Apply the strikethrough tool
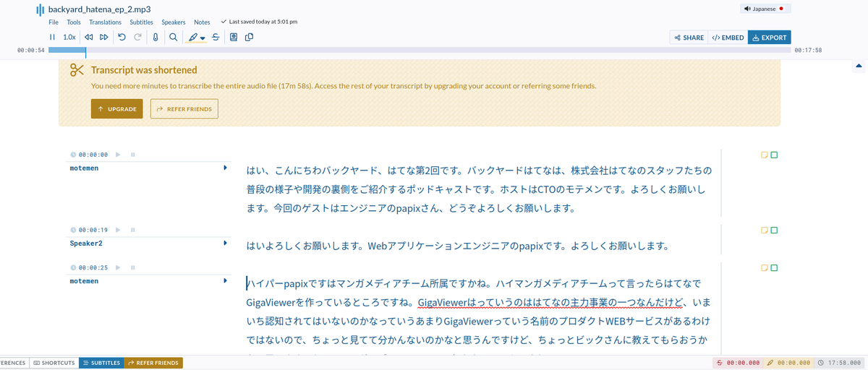 pyautogui.click(x=216, y=37)
